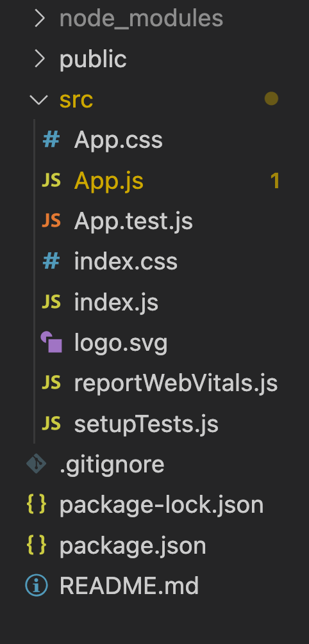This screenshot has width=309, height=644.
Task: Open the App.test.js file
Action: (133, 221)
